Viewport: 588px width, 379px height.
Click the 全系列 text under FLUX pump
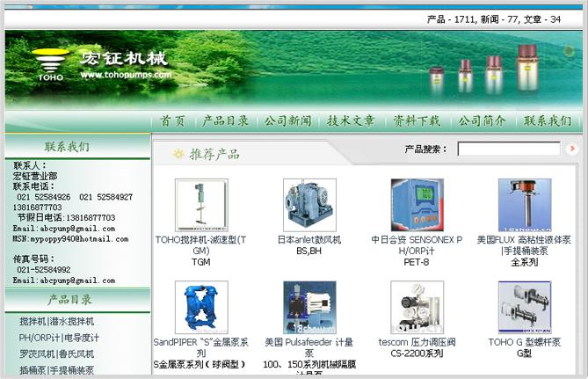point(524,262)
